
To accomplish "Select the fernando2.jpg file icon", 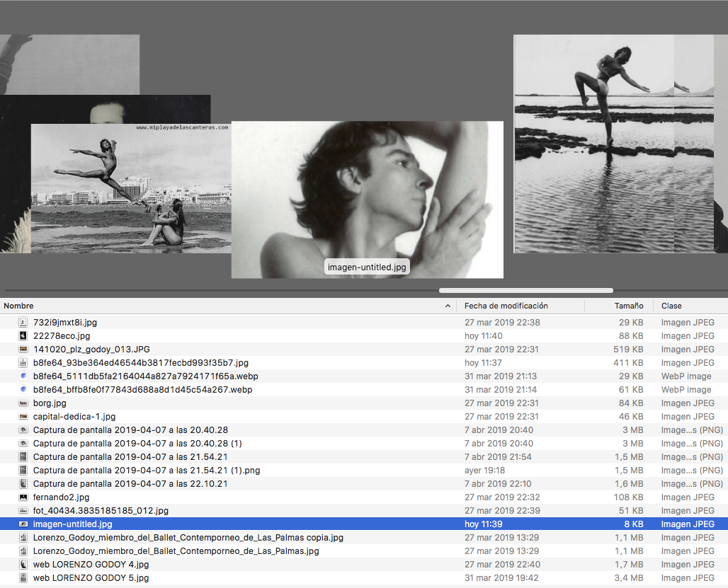I will point(23,497).
